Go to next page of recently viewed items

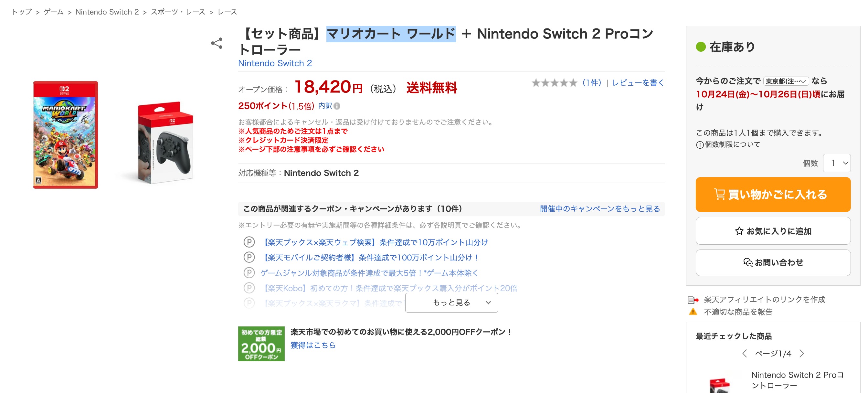(x=802, y=353)
